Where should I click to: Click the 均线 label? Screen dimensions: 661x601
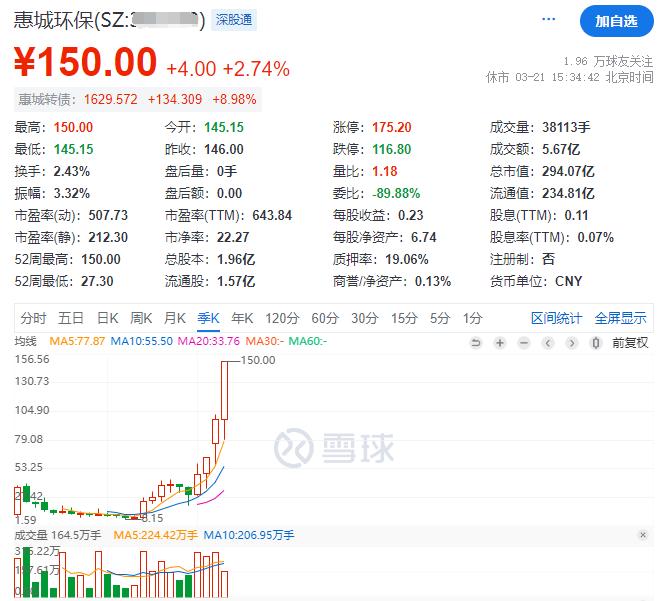(25, 341)
